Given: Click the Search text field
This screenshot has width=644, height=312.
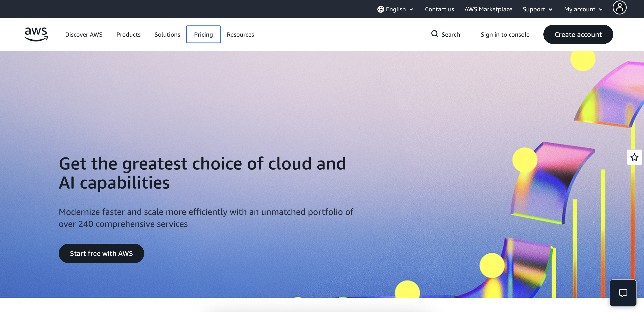Looking at the screenshot, I should [x=451, y=34].
